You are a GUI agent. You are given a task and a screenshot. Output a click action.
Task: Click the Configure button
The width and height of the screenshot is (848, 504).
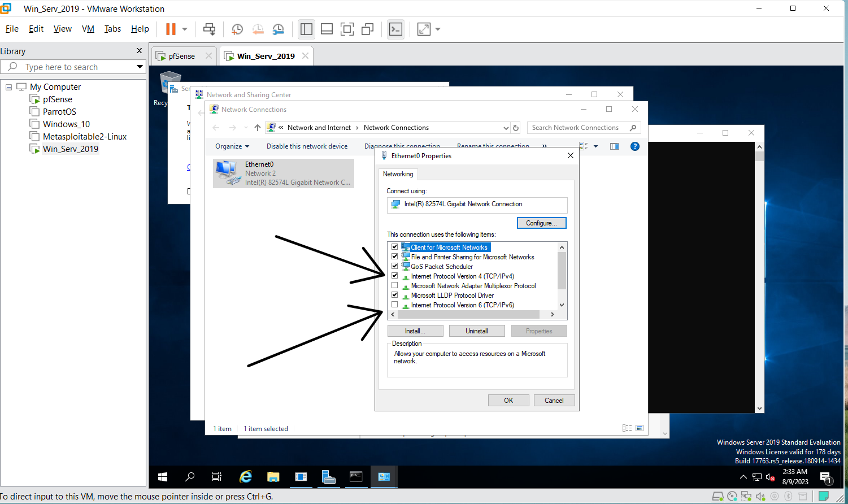pyautogui.click(x=541, y=223)
